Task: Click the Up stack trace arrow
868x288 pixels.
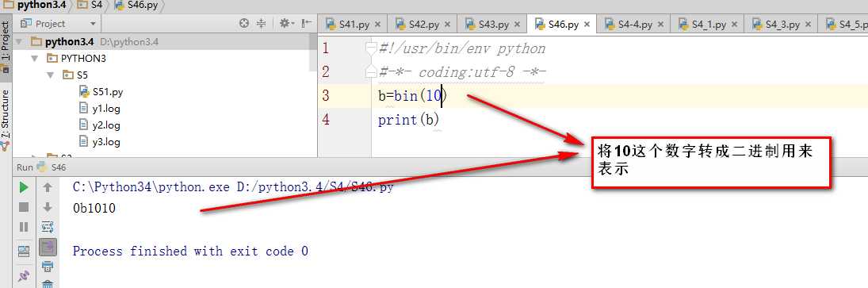Action: coord(48,188)
